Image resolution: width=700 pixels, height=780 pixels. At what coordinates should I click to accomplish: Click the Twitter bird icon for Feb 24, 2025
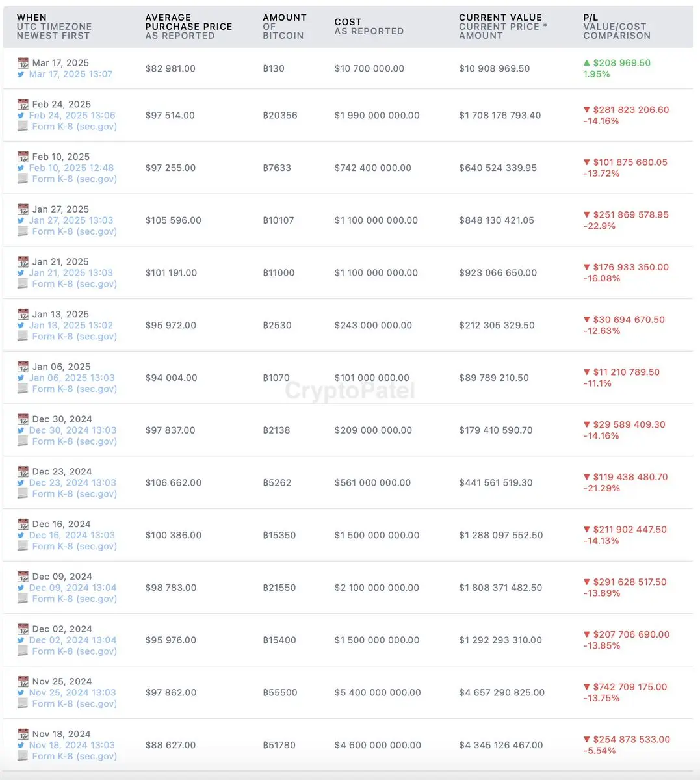pyautogui.click(x=21, y=116)
